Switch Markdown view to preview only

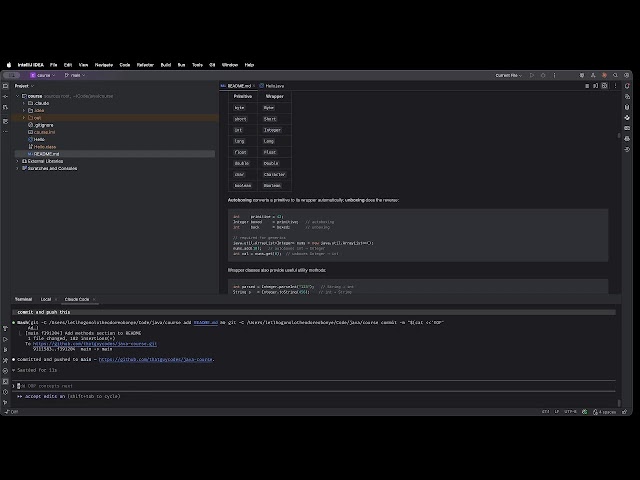[x=604, y=86]
